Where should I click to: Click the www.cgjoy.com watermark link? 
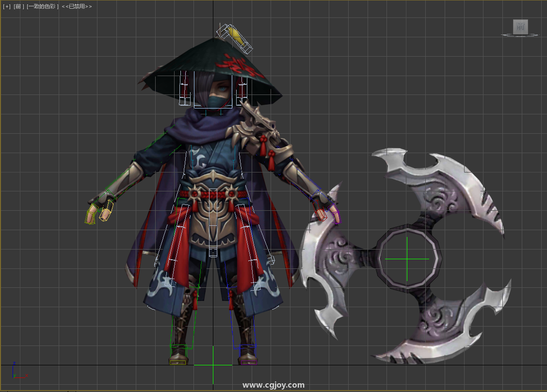[273, 385]
